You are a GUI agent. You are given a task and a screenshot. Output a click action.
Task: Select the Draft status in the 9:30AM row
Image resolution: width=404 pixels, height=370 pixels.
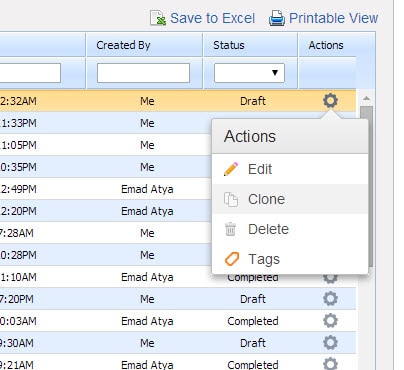pos(253,343)
